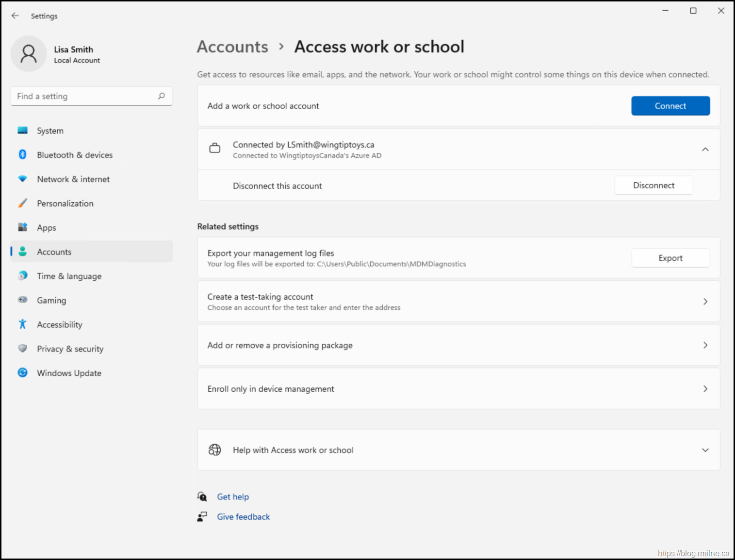Open Bluetooth & devices settings
Viewport: 735px width, 560px height.
pyautogui.click(x=74, y=155)
